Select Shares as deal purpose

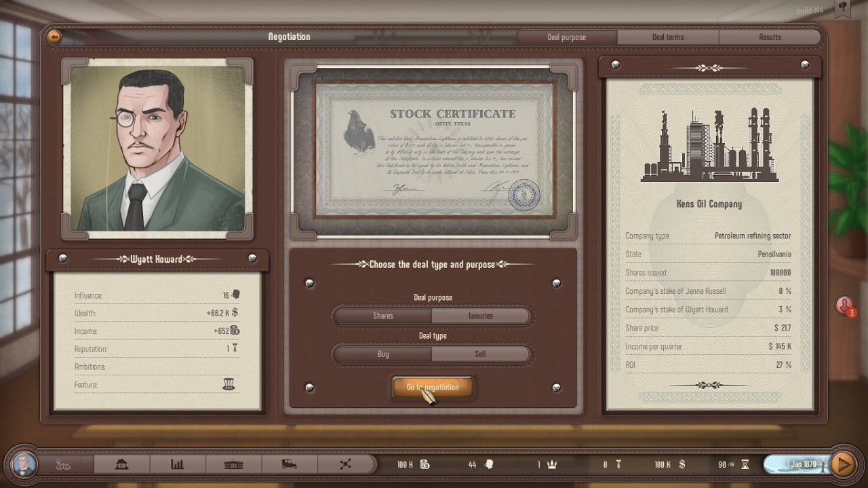pyautogui.click(x=382, y=316)
